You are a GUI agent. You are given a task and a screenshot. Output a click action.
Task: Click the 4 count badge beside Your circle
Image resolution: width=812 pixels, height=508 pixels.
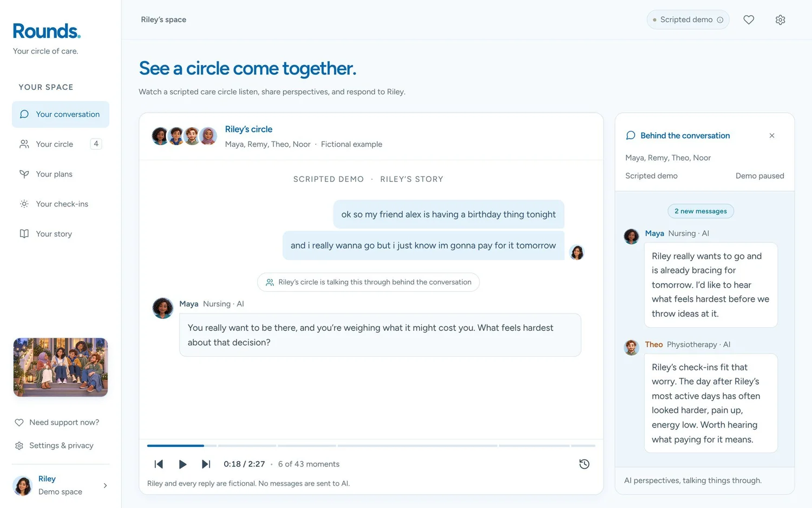pos(96,144)
